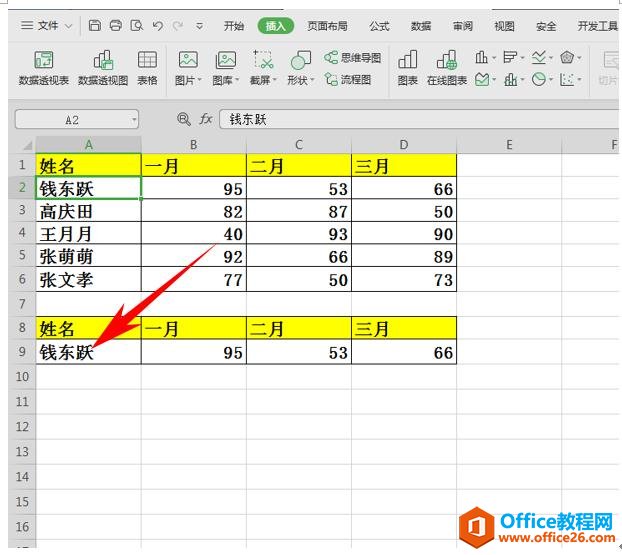
Task: Click the 姓名 header cell in row 1
Action: pyautogui.click(x=88, y=165)
